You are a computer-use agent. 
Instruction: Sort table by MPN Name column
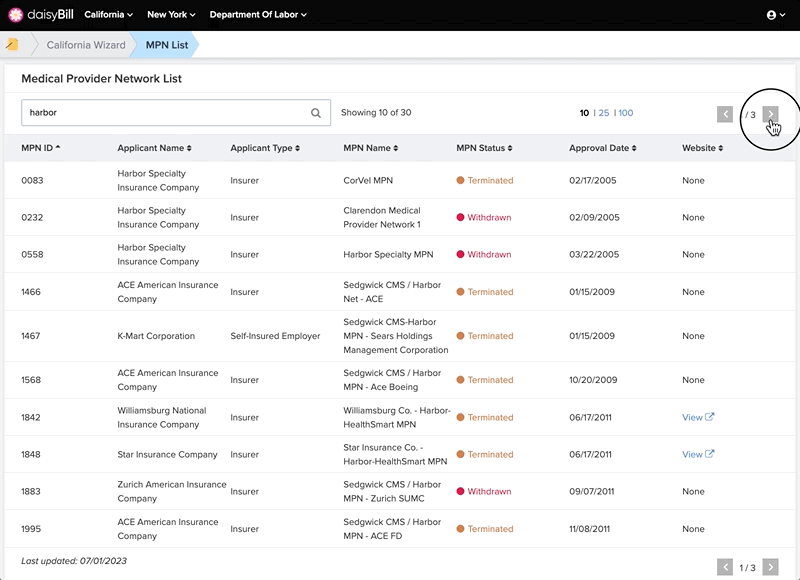tap(370, 148)
